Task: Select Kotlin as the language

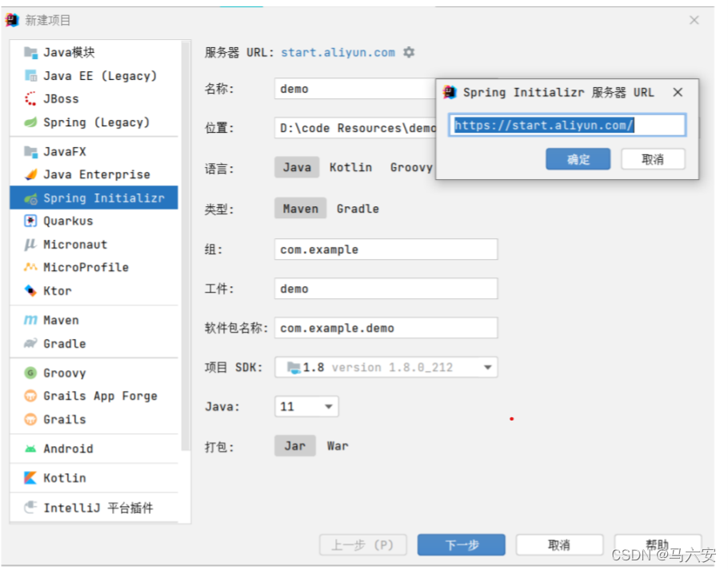Action: click(x=351, y=167)
